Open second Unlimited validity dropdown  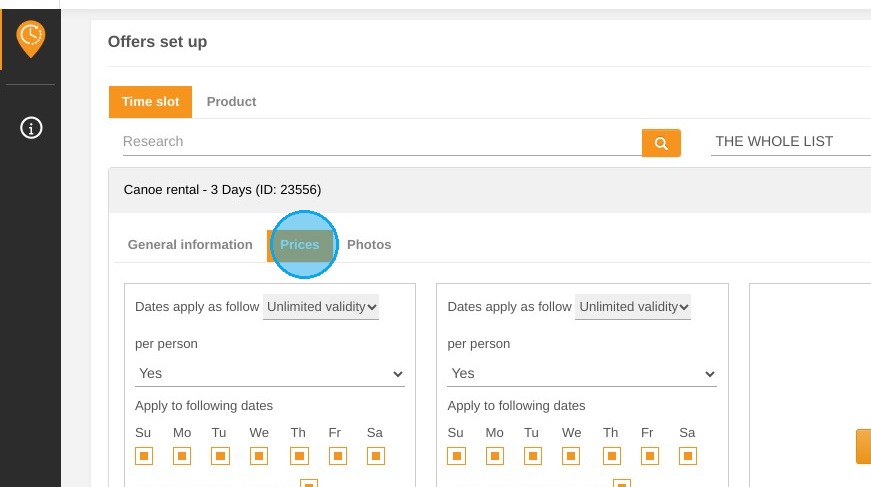(633, 307)
